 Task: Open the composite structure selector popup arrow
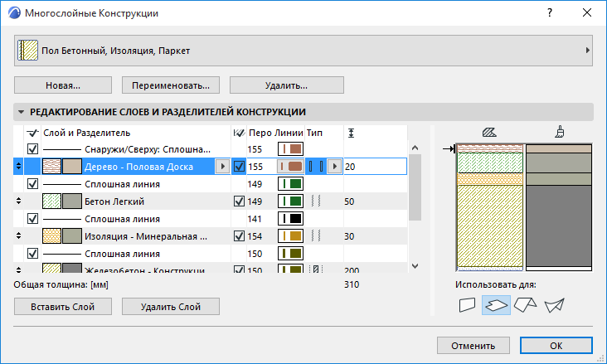588,51
